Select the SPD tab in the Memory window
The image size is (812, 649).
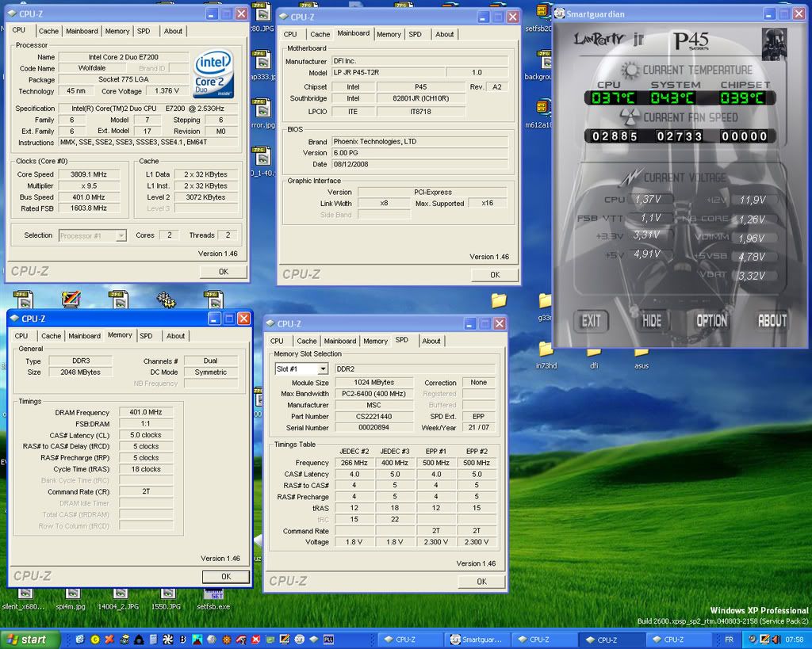click(x=146, y=336)
